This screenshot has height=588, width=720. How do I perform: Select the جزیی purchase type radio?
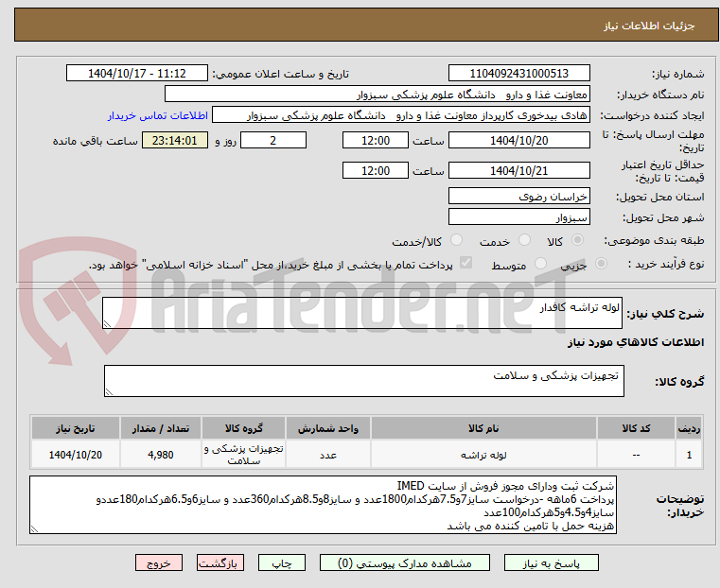pyautogui.click(x=601, y=264)
